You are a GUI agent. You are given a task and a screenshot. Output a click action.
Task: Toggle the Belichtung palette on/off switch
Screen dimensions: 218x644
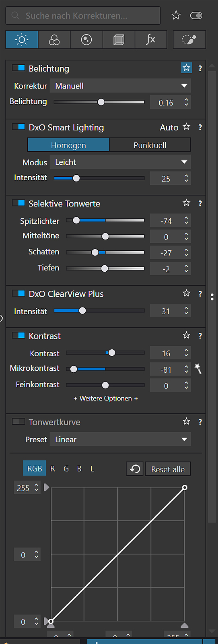tap(19, 68)
